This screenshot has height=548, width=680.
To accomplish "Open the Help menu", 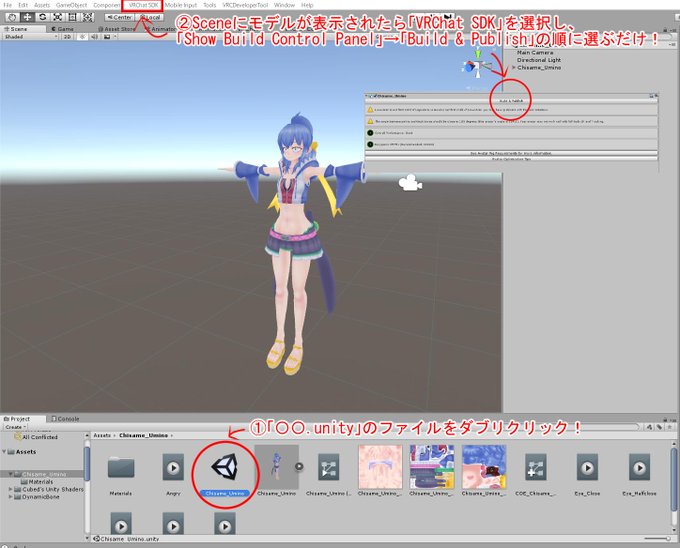I will pyautogui.click(x=307, y=5).
